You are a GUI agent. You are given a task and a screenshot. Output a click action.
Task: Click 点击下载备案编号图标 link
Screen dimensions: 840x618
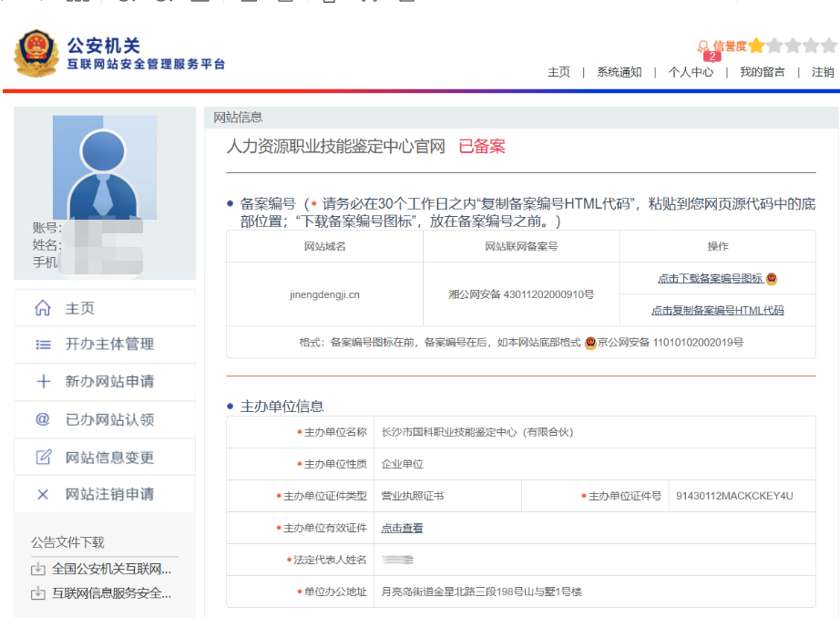[x=711, y=279]
